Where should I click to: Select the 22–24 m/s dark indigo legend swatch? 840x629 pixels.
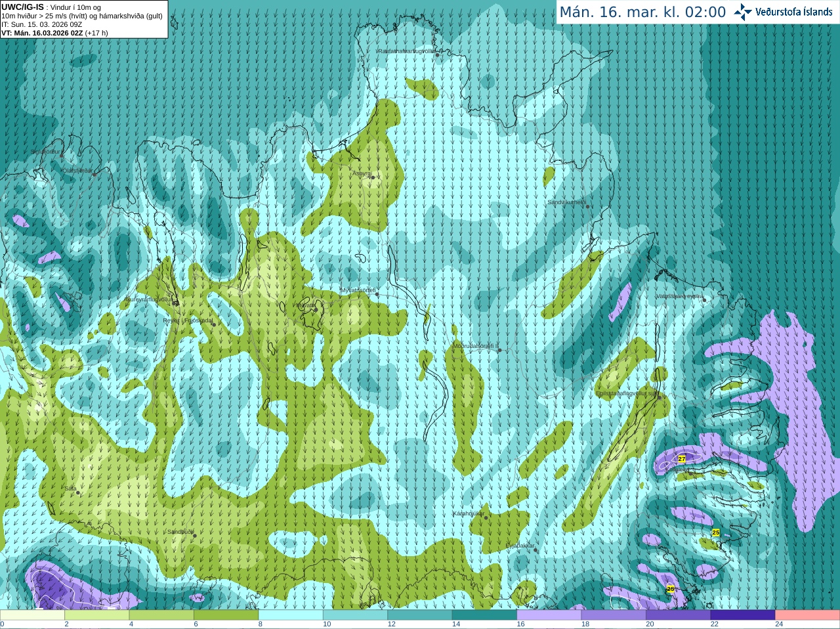point(743,615)
